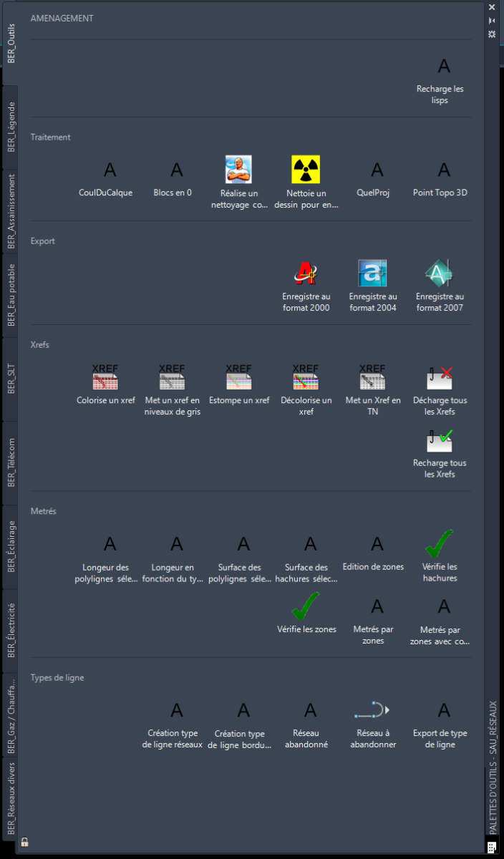Screen dimensions: 504x859
Task: Open the BER_Eau potable tab
Action: point(10,294)
